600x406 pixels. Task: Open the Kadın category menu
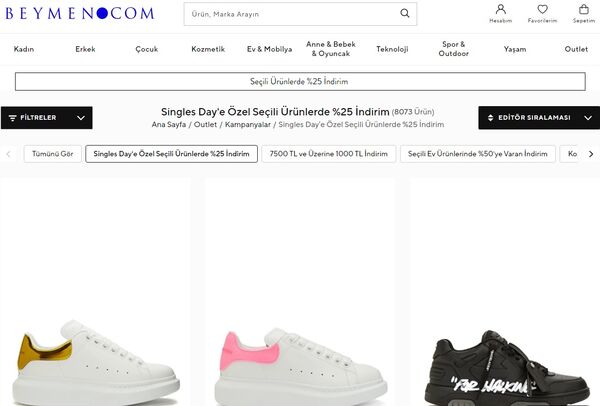24,49
